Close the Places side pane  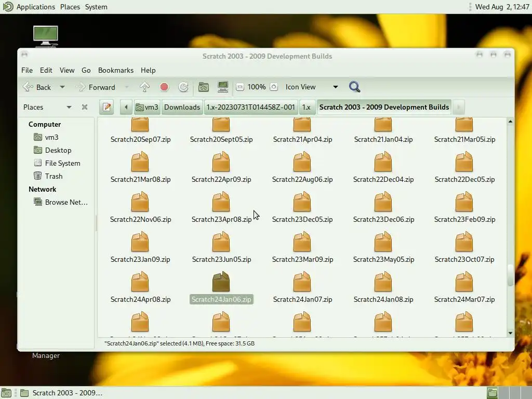pyautogui.click(x=85, y=107)
